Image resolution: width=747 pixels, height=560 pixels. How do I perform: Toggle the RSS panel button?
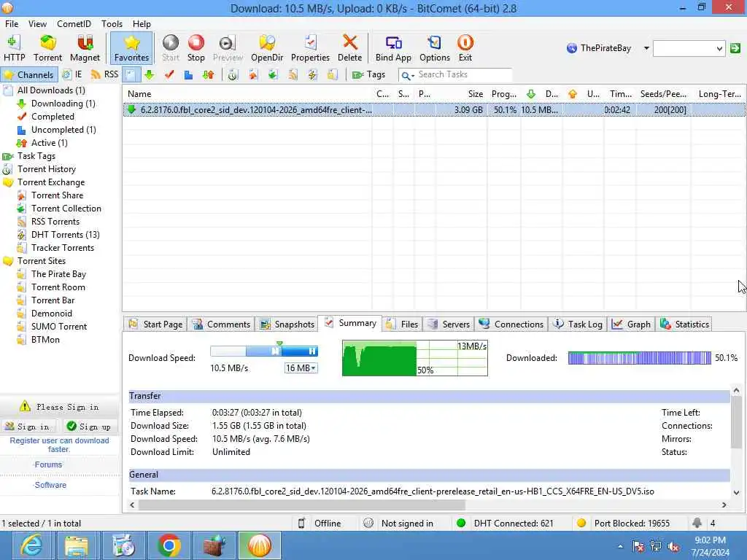pyautogui.click(x=104, y=75)
